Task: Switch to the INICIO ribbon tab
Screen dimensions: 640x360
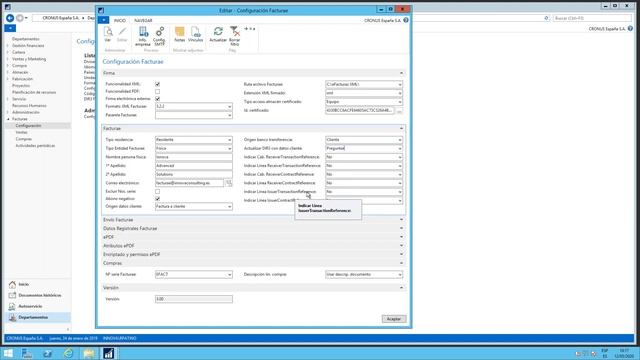Action: click(120, 20)
